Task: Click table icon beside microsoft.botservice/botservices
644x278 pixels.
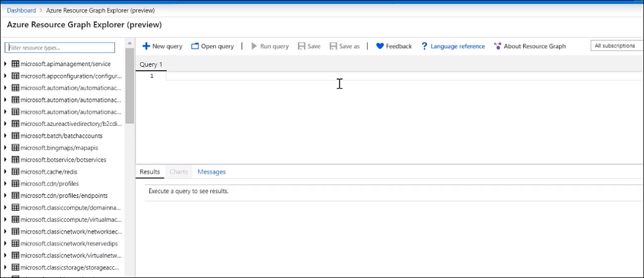Action: pos(16,159)
